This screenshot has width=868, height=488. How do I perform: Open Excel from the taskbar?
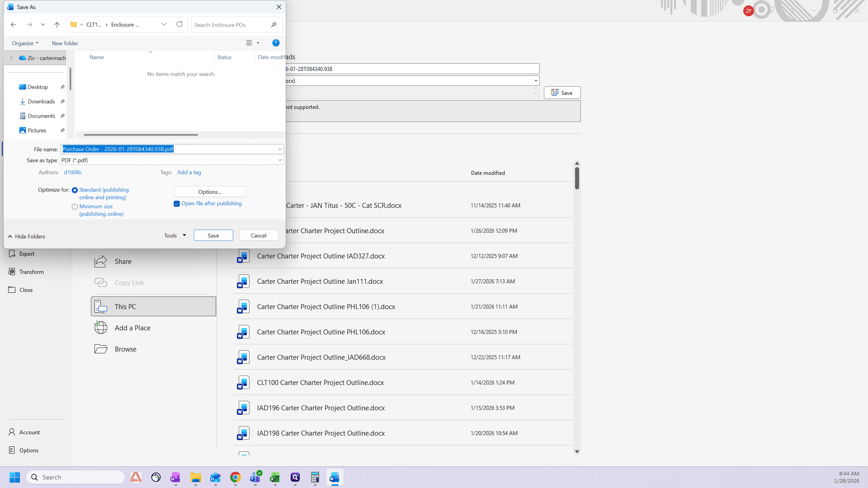click(x=275, y=477)
